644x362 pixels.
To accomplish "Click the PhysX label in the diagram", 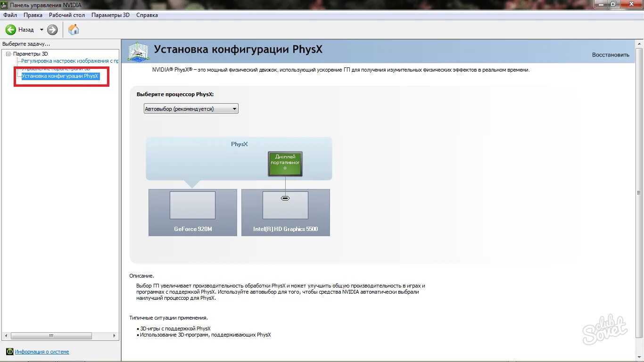I will [x=239, y=144].
